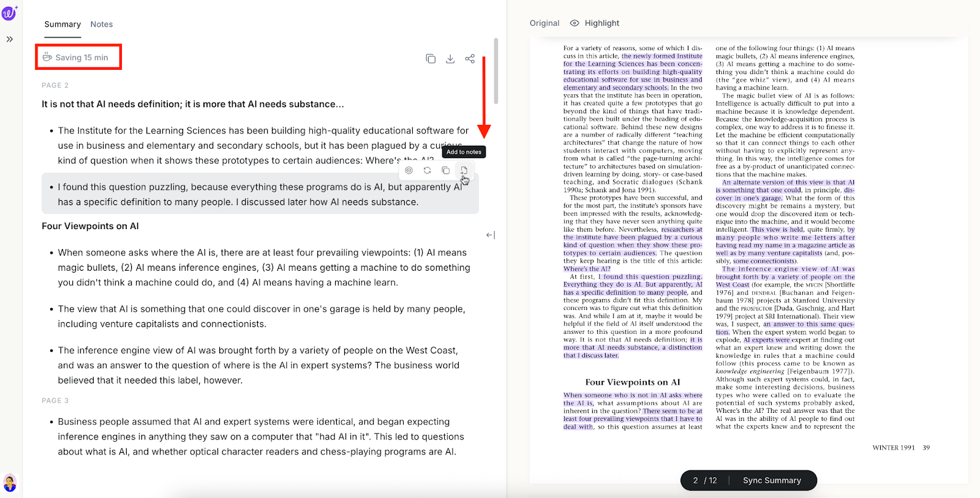Copy the hovered bullet from floating toolbar
The height and width of the screenshot is (498, 980).
(445, 170)
